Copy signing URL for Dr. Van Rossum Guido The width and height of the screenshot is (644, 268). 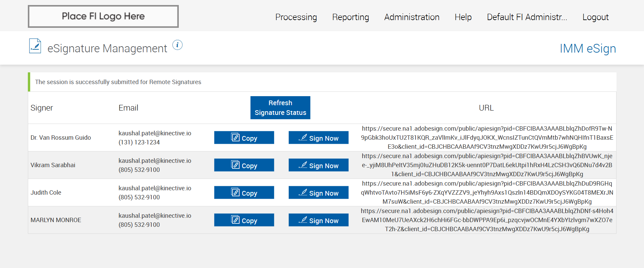tap(244, 138)
